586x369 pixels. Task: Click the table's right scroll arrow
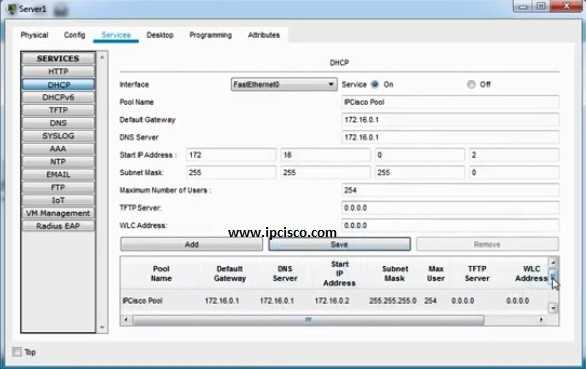point(541,320)
